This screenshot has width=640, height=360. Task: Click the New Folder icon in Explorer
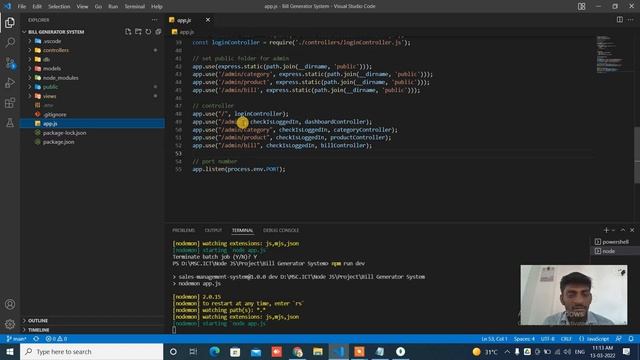point(138,32)
